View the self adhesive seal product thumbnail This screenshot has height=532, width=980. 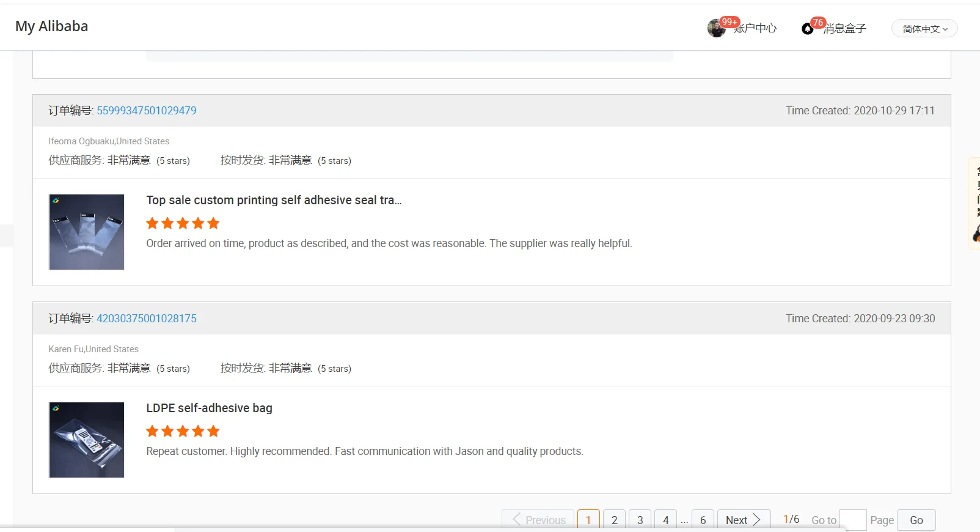(87, 232)
